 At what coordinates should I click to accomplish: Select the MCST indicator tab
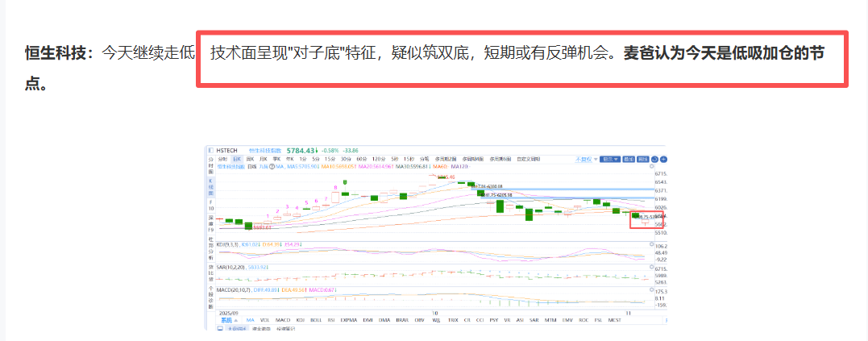click(614, 320)
